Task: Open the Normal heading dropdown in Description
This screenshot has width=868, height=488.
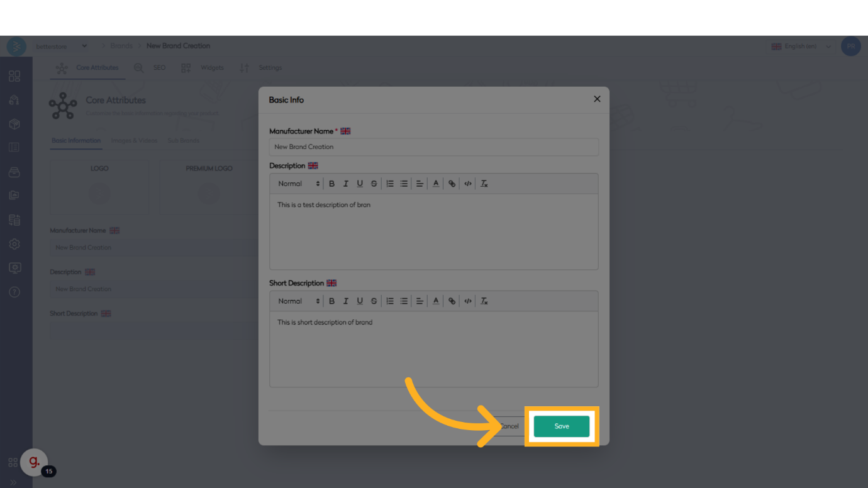Action: (x=299, y=184)
